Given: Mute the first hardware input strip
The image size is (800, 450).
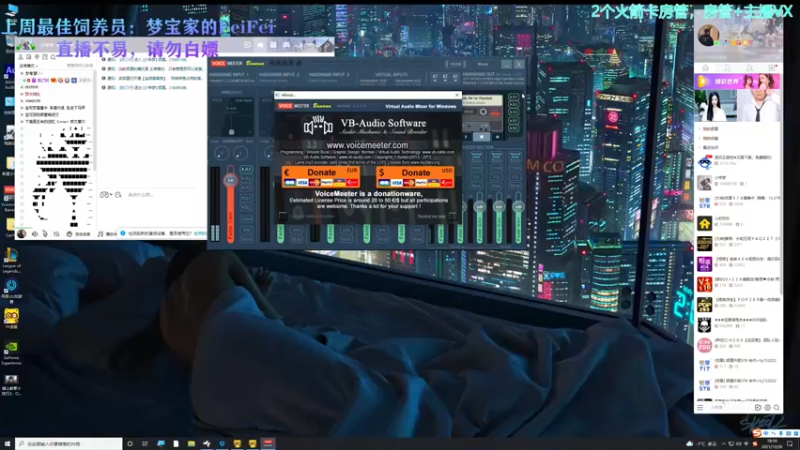Looking at the screenshot, I should [x=246, y=239].
